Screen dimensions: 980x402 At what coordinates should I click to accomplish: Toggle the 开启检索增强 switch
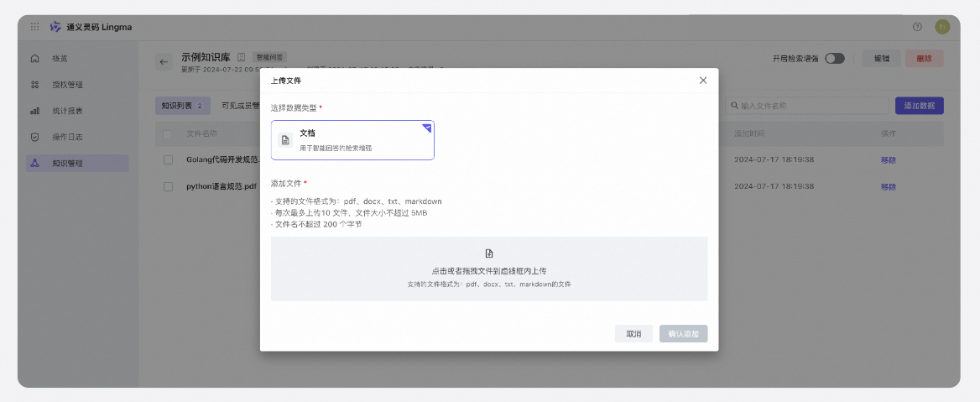(x=834, y=58)
